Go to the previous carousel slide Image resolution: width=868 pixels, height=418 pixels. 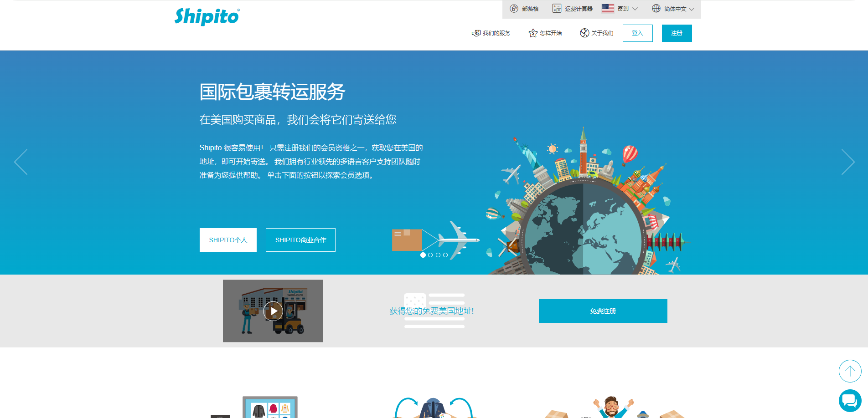coord(21,162)
